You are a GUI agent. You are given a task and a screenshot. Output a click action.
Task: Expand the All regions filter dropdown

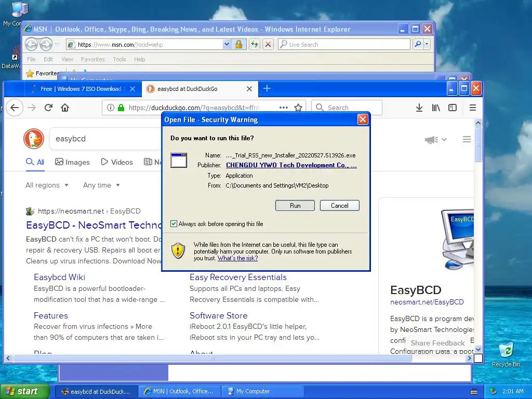(47, 185)
